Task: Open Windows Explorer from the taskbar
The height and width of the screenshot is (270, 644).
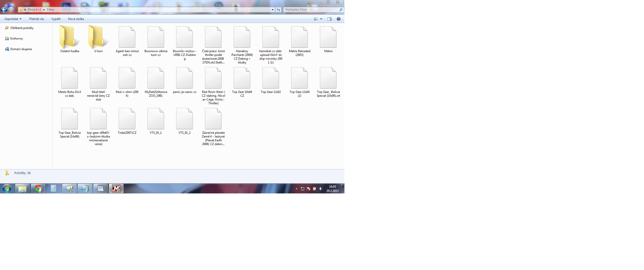Action: click(22, 188)
